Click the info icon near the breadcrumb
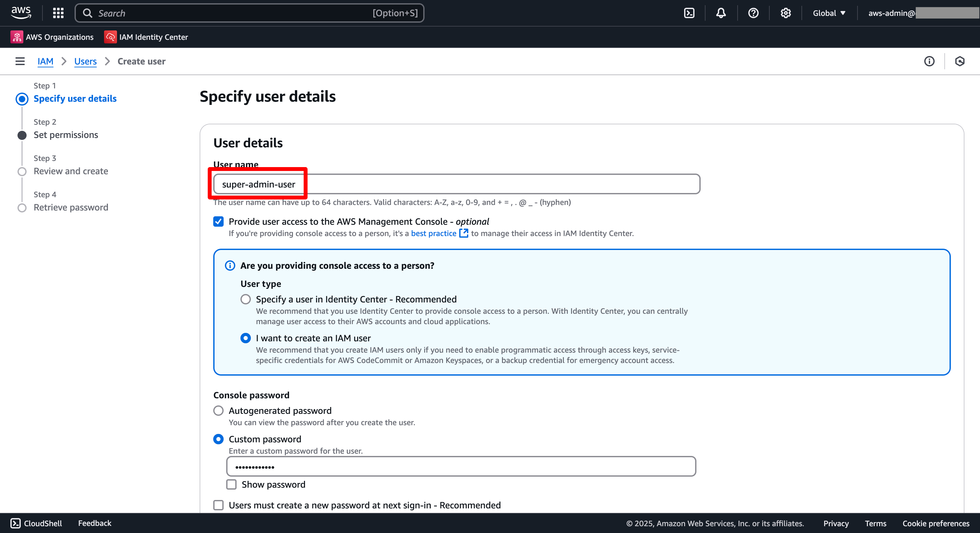980x533 pixels. (x=929, y=61)
